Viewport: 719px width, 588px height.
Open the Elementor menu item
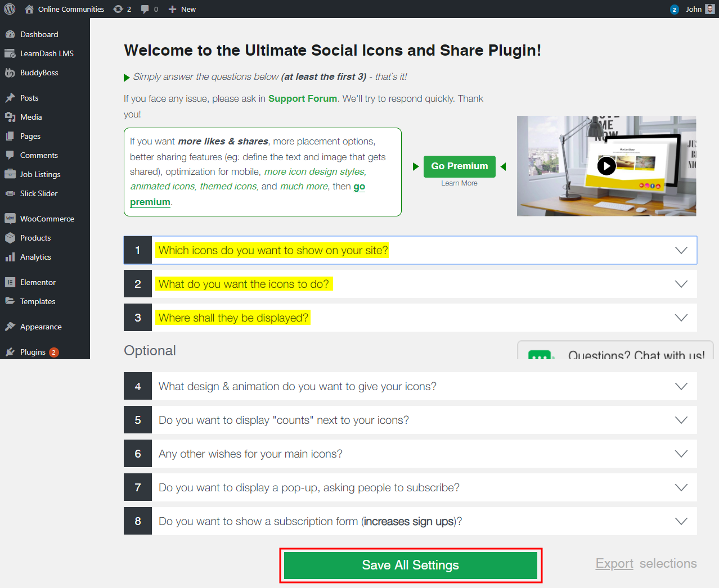[x=38, y=282]
